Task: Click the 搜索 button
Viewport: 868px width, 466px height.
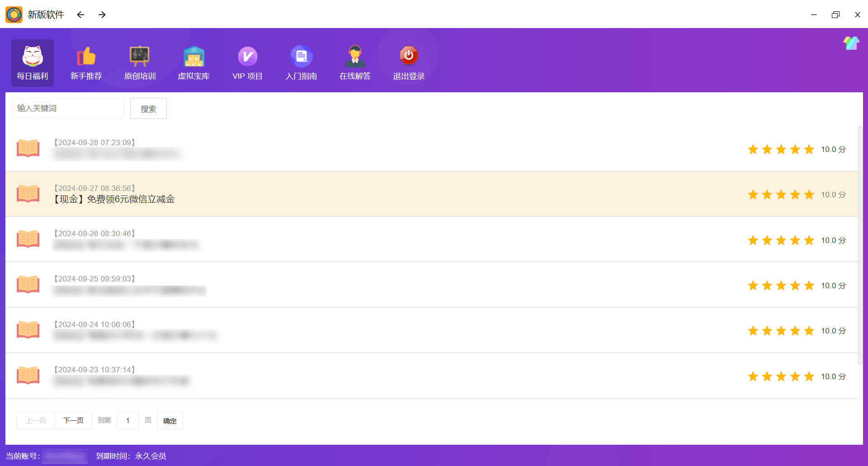Action: (x=148, y=109)
